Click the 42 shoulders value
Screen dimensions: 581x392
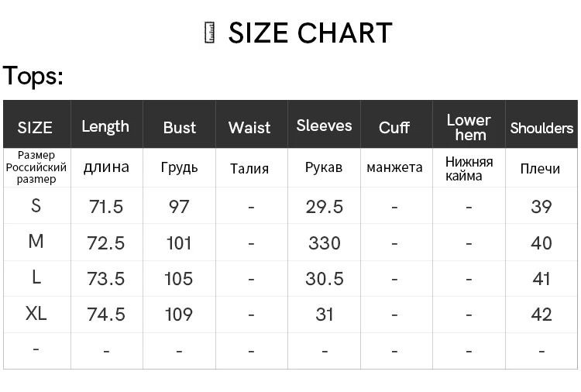541,315
